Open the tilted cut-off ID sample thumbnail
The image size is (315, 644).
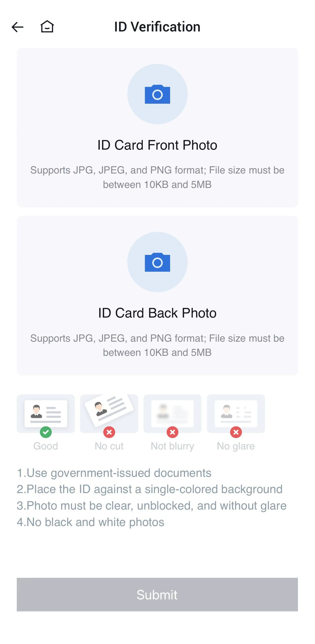[109, 413]
